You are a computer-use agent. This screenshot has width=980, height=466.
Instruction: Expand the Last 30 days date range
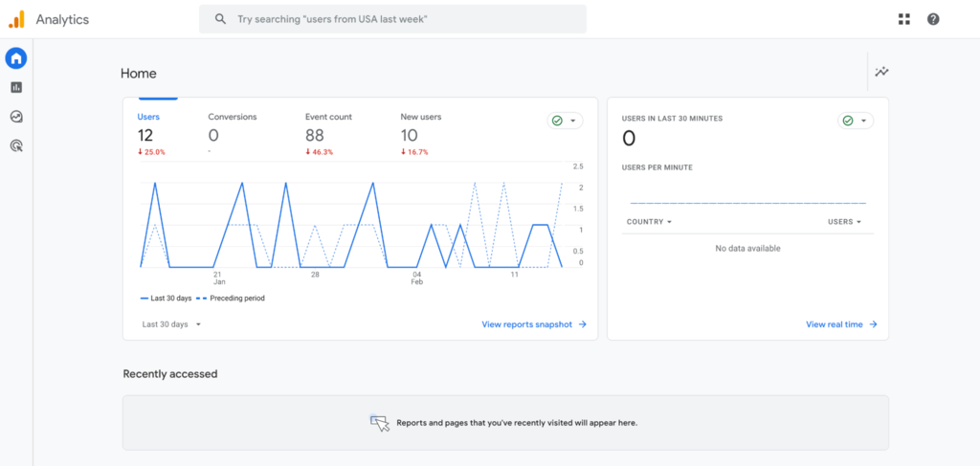pos(171,324)
